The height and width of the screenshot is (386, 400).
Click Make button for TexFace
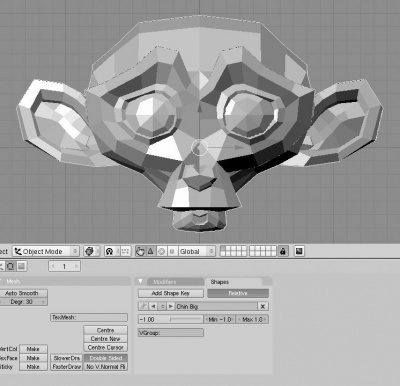click(33, 358)
